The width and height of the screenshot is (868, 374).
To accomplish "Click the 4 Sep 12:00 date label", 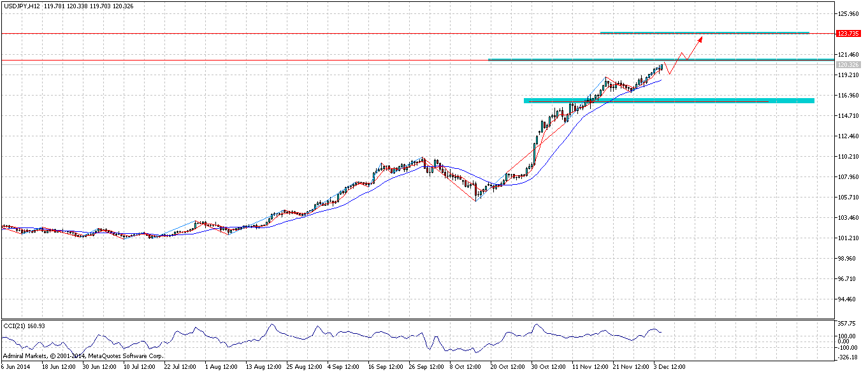I will coord(345,368).
